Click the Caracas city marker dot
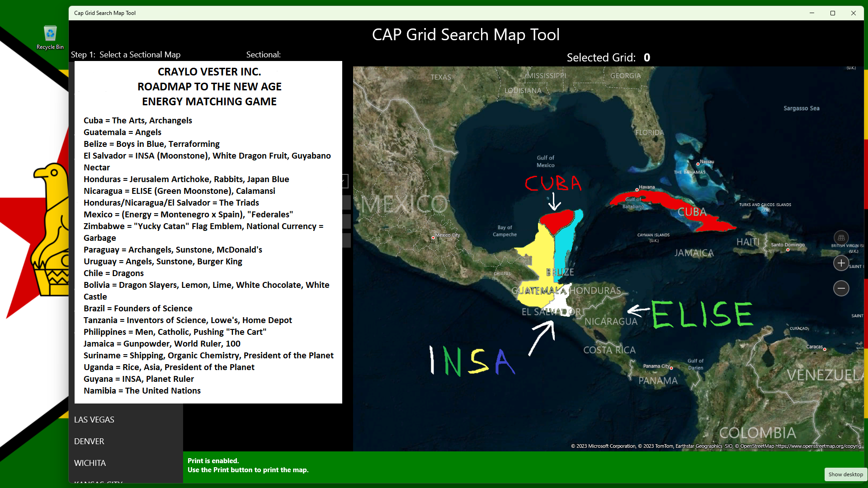 [825, 349]
